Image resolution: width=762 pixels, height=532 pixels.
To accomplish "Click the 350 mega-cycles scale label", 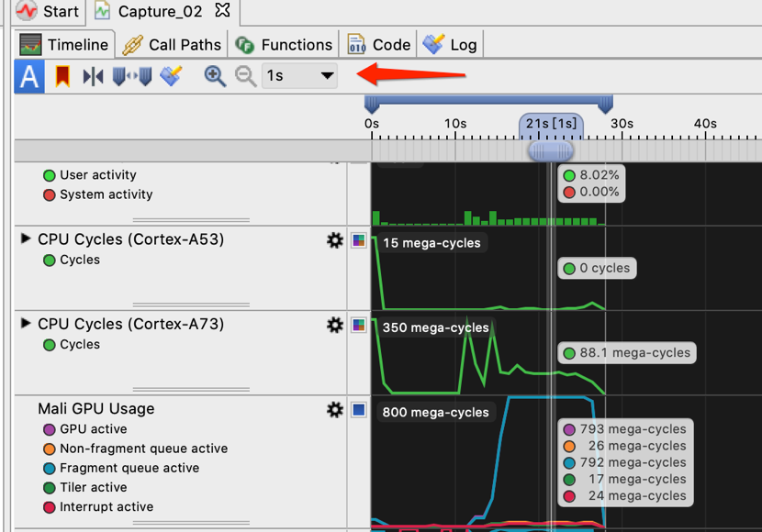I will tap(435, 327).
